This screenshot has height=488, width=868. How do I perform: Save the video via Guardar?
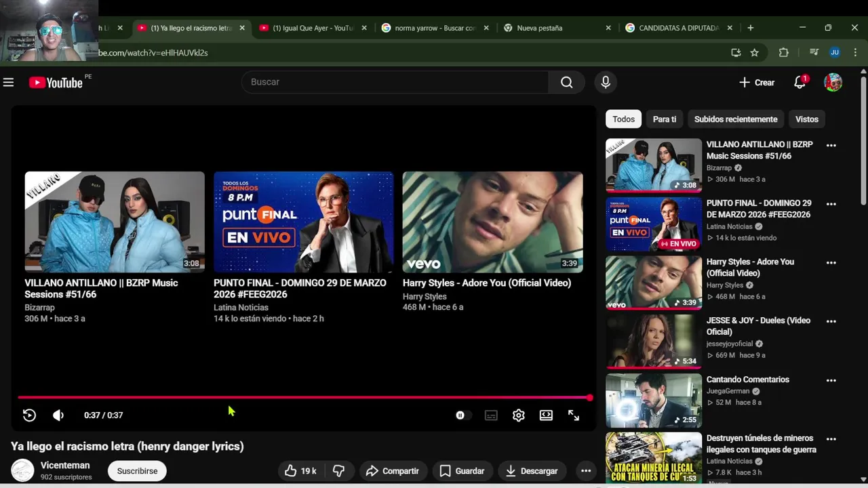[462, 471]
